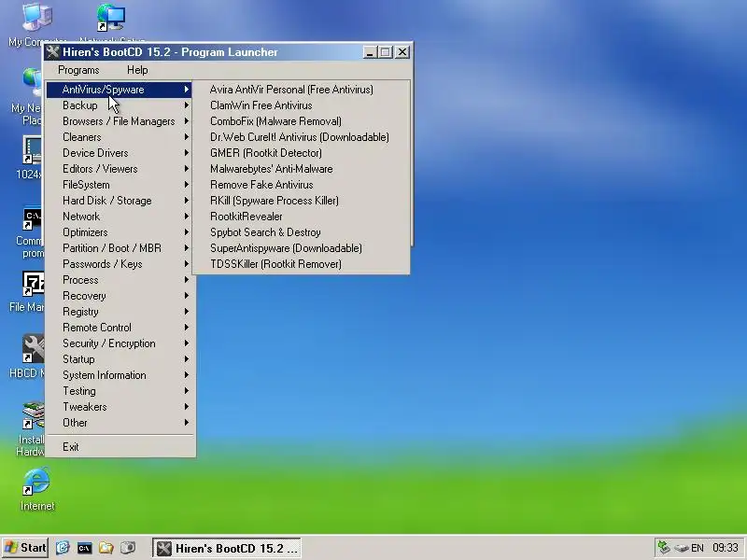Launch ClamWin Free Antivirus
Viewport: 747px width, 560px height.
click(301, 105)
